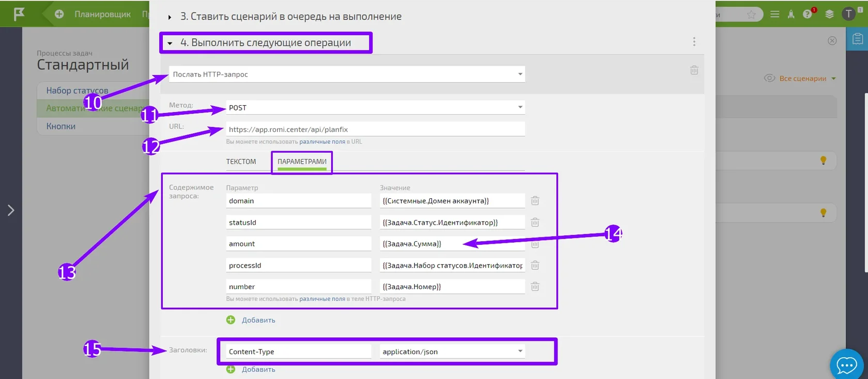The image size is (868, 379).
Task: Delete the domain parameter row
Action: tap(535, 200)
